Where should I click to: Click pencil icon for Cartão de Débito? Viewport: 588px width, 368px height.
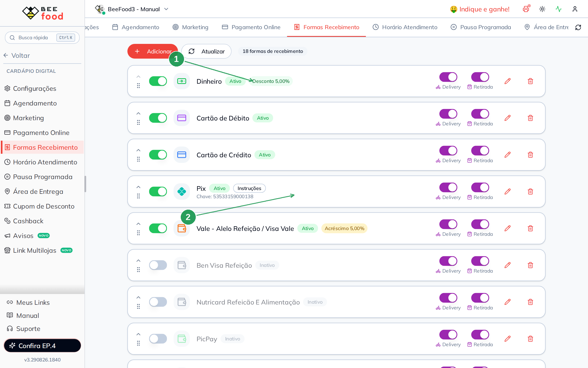[507, 118]
